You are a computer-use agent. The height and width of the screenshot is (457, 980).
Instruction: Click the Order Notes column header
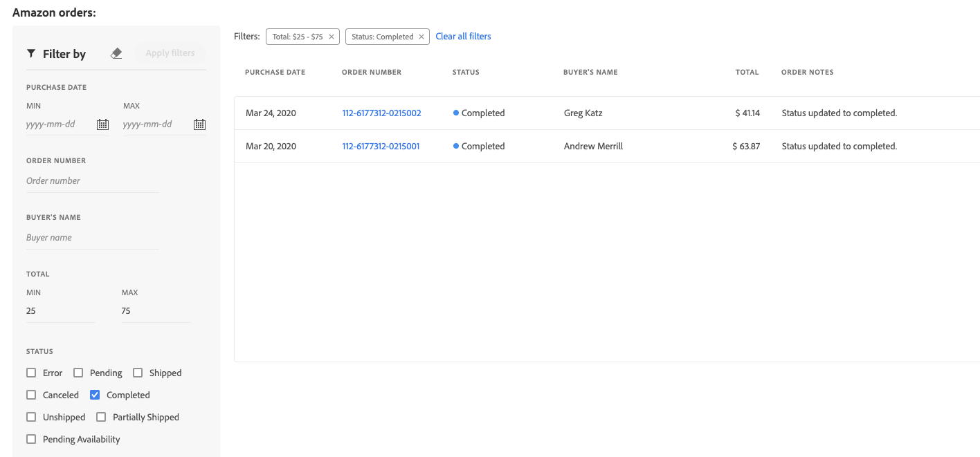click(807, 72)
